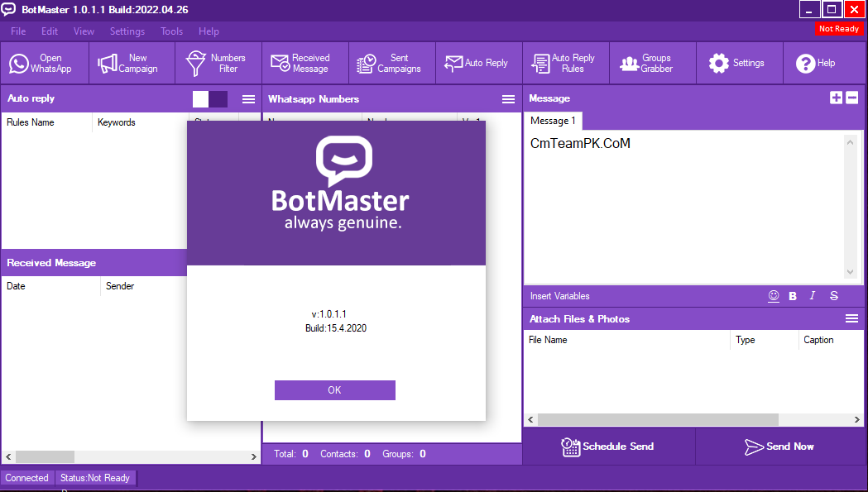Click the Rules Name column header
The image size is (868, 492).
click(x=47, y=122)
